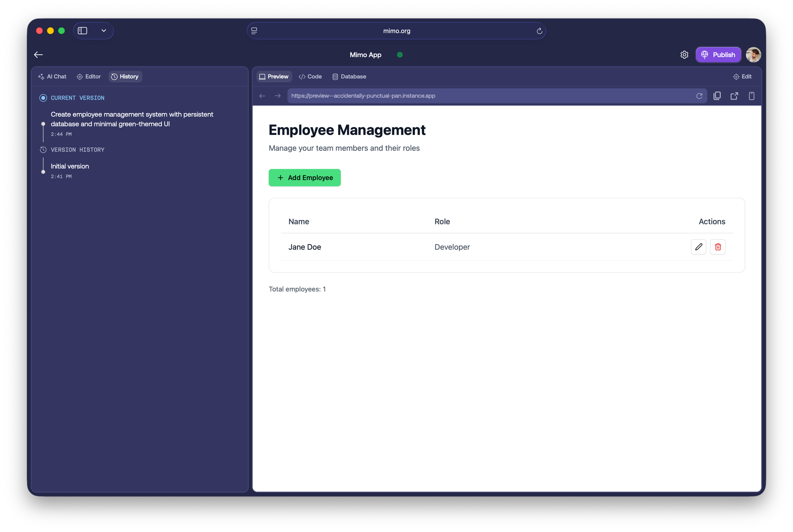Image resolution: width=793 pixels, height=532 pixels.
Task: Click the Edit button in the preview toolbar
Action: coord(742,77)
